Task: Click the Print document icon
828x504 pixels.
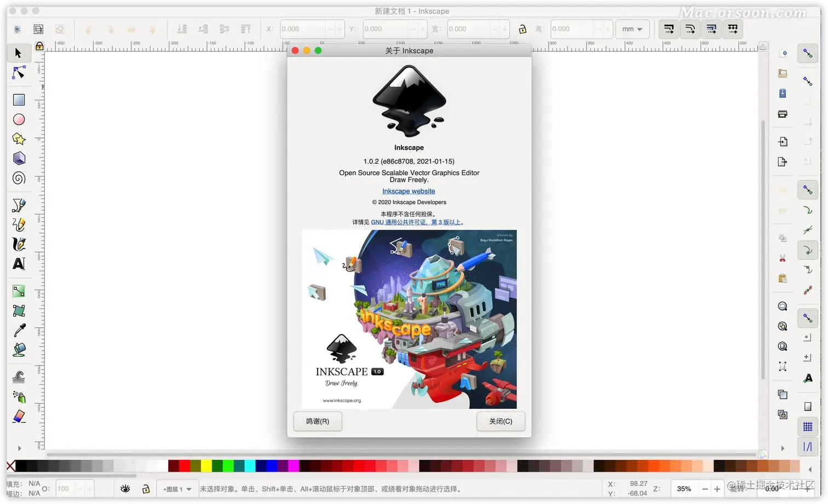Action: (x=783, y=114)
